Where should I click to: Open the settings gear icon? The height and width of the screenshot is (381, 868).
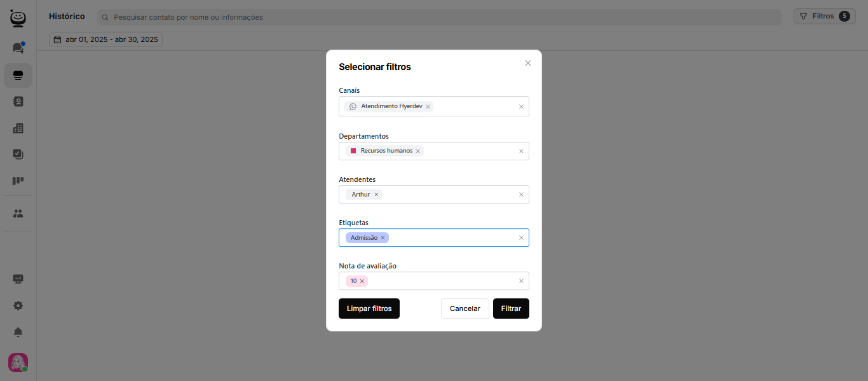click(18, 305)
